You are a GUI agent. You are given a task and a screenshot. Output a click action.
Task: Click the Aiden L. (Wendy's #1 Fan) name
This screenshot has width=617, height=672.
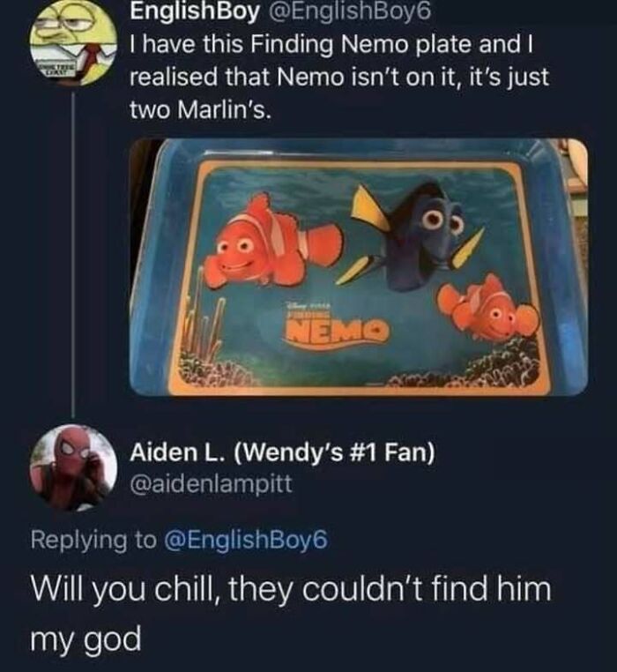tap(282, 452)
